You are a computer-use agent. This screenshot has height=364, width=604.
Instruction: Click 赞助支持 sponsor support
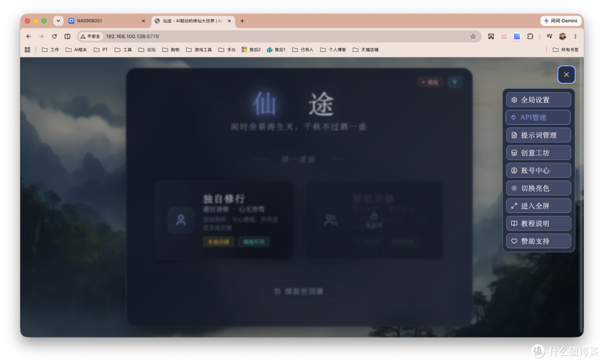pyautogui.click(x=538, y=241)
